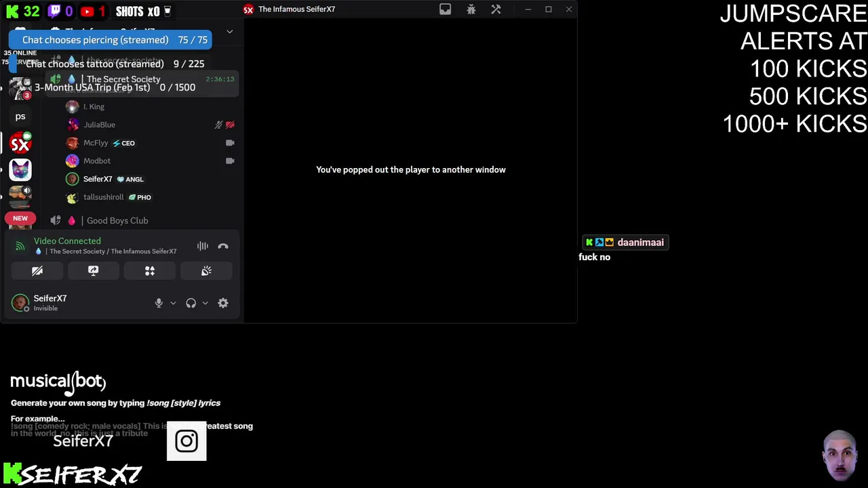The height and width of the screenshot is (488, 868).
Task: Select SeiferX7 in voice channel list
Action: click(x=98, y=179)
